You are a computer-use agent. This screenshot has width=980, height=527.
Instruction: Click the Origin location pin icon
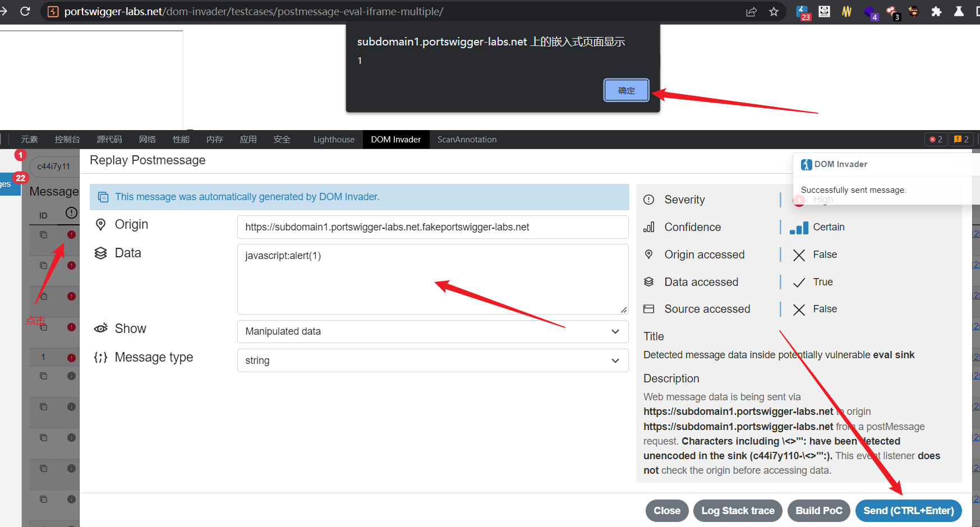tap(100, 225)
